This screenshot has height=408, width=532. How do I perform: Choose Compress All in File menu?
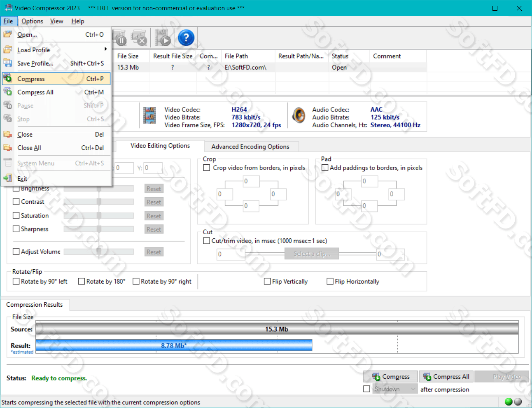point(56,92)
